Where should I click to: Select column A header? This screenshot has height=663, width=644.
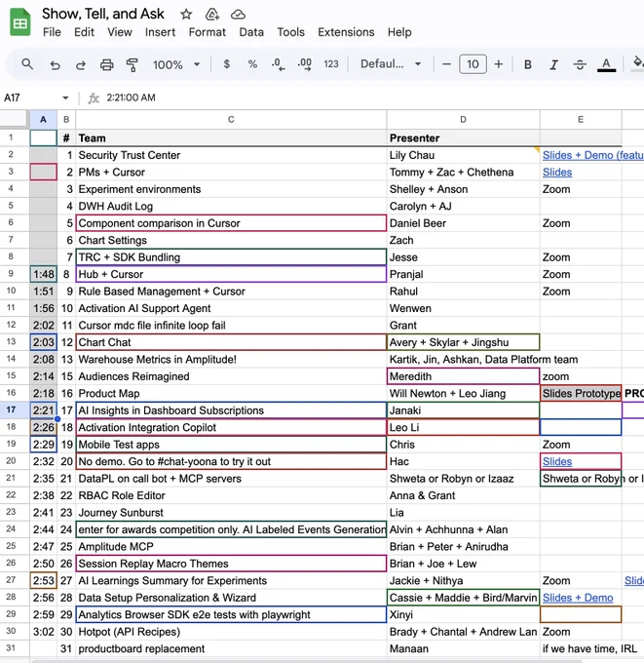click(43, 120)
